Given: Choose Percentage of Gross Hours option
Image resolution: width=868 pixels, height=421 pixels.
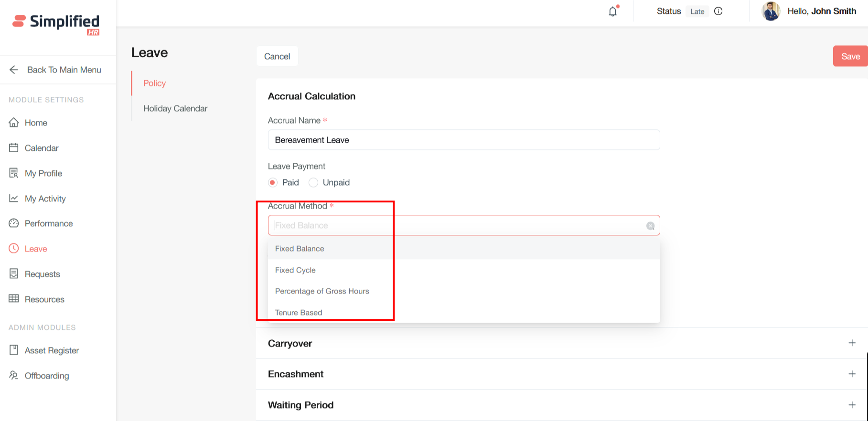Looking at the screenshot, I should click(322, 291).
